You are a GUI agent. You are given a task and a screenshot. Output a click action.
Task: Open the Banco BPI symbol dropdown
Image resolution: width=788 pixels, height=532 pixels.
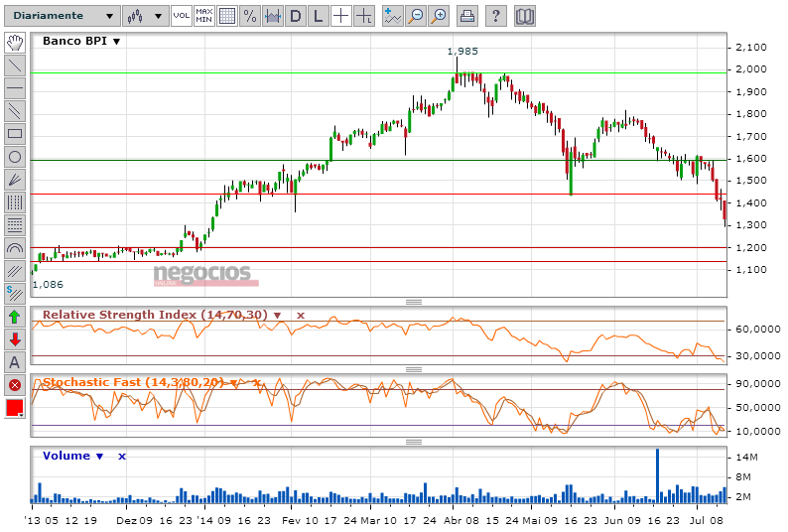(x=116, y=42)
